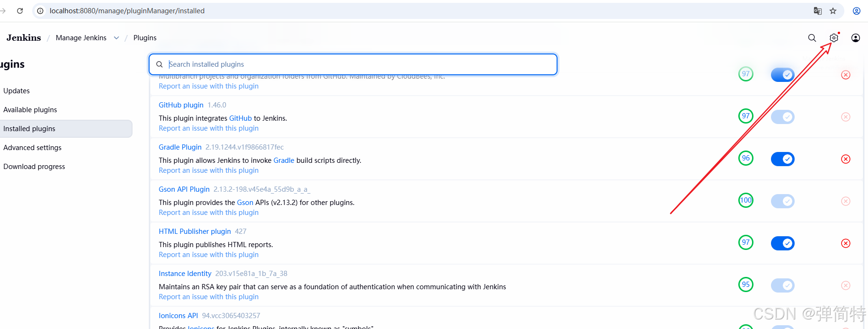Report an issue for GitHub plugin
The height and width of the screenshot is (329, 868).
pos(209,128)
